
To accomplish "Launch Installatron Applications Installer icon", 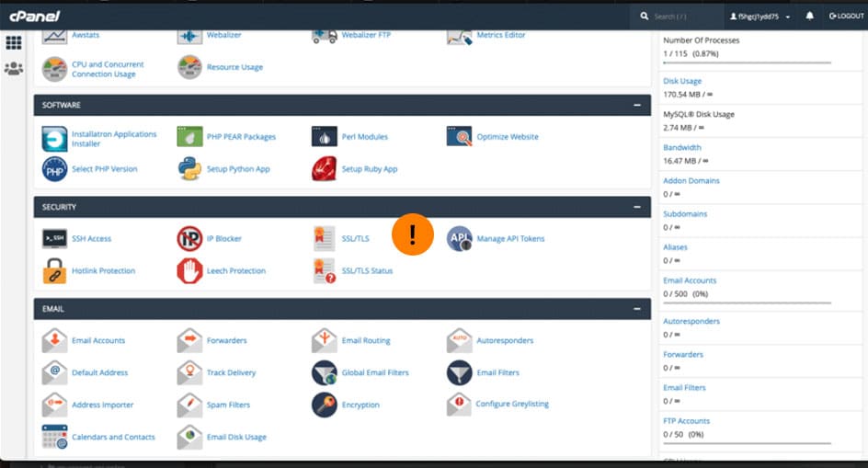I will [x=54, y=139].
